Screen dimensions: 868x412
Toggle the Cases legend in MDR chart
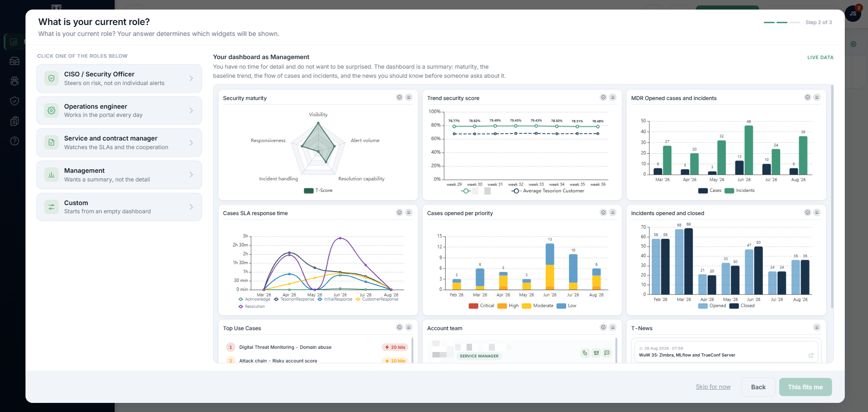tap(710, 191)
